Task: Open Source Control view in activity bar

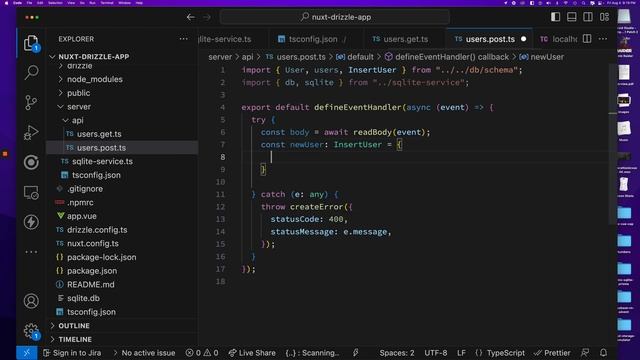Action: click(x=31, y=102)
